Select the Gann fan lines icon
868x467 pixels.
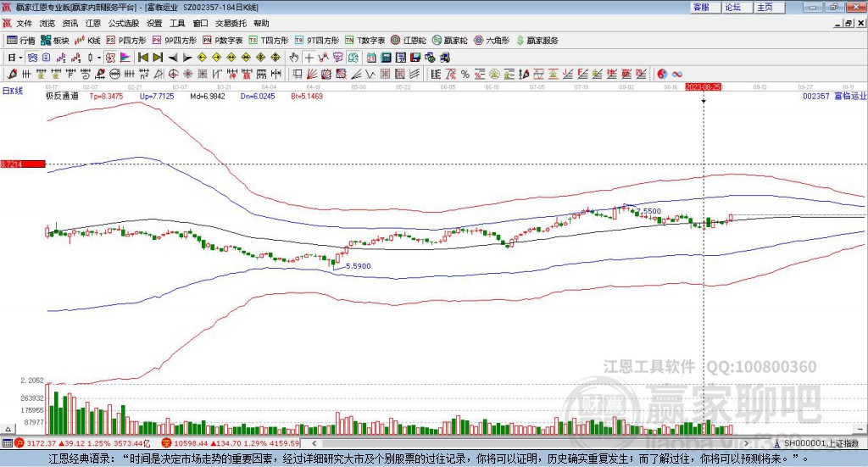point(312,74)
